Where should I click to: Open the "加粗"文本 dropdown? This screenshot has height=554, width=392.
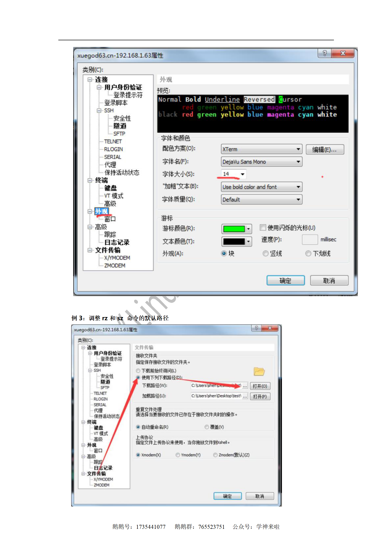261,187
